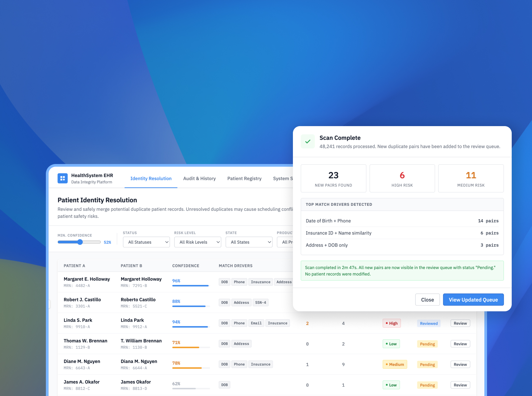Screen dimensions: 532x396
Task: Go to the Patient Registry tab
Action: (x=244, y=178)
